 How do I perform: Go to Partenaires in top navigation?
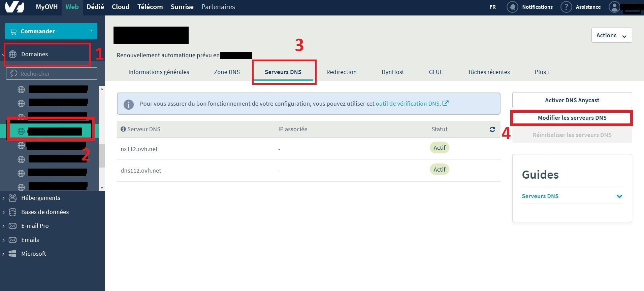218,7
